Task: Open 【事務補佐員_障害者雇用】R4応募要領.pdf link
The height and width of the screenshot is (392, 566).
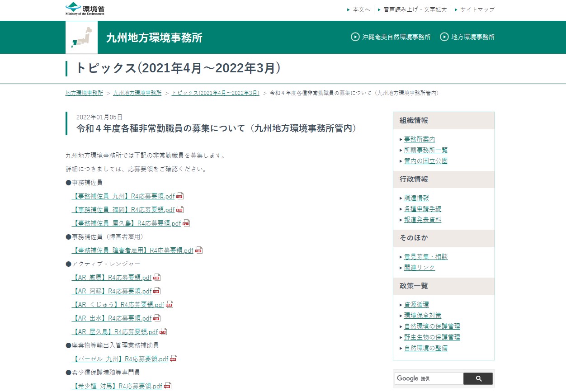Action: pos(132,250)
